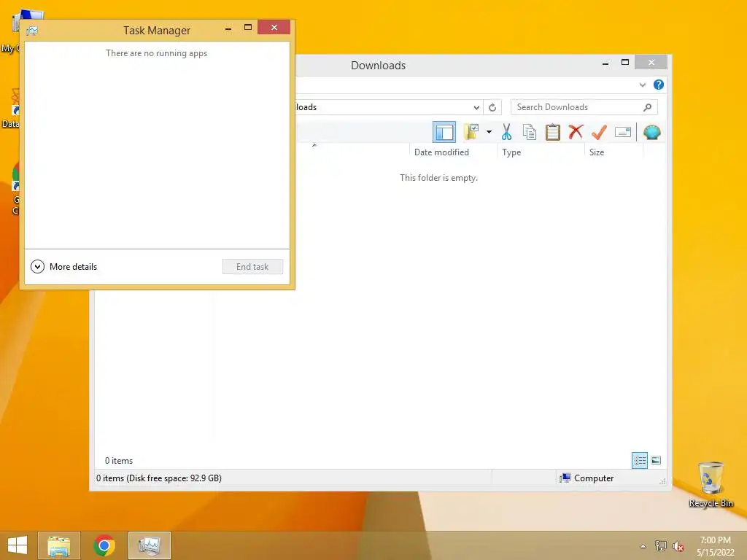Select the Recycle Bin desktop icon
Screen dimensions: 747x560
[711, 485]
